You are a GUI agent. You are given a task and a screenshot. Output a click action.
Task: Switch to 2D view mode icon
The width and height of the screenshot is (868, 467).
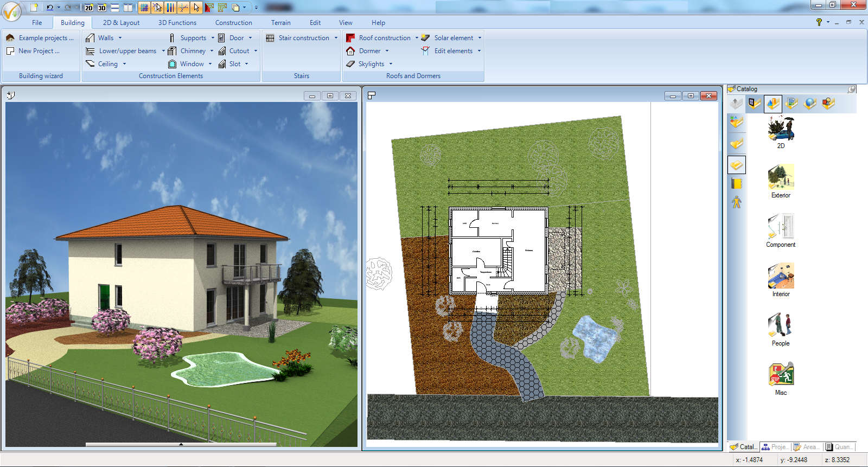click(x=88, y=8)
